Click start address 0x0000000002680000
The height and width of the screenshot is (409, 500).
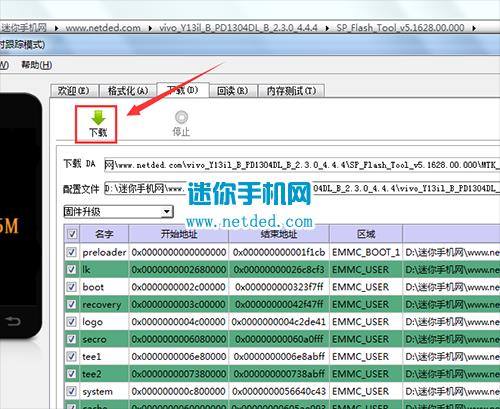click(179, 269)
